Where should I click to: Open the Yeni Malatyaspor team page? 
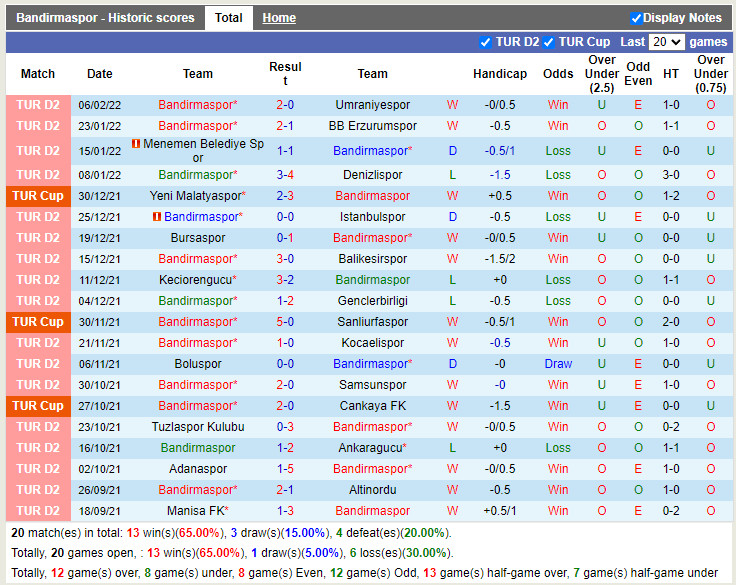tap(198, 196)
